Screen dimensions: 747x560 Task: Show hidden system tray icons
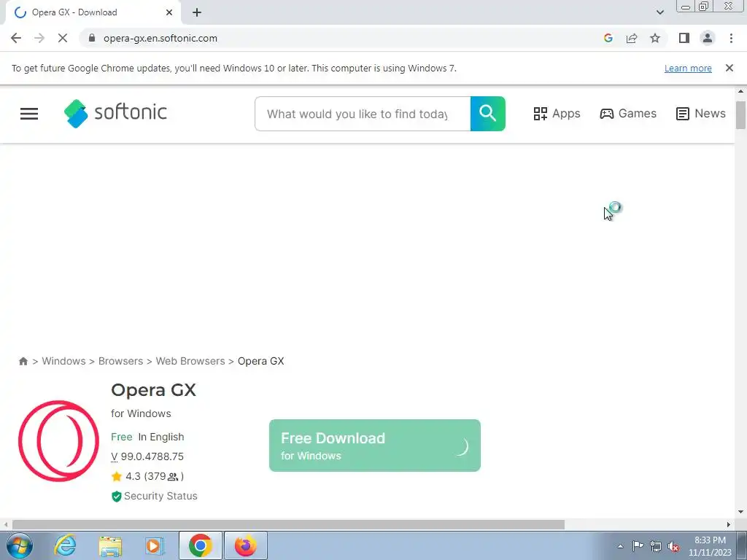point(620,546)
